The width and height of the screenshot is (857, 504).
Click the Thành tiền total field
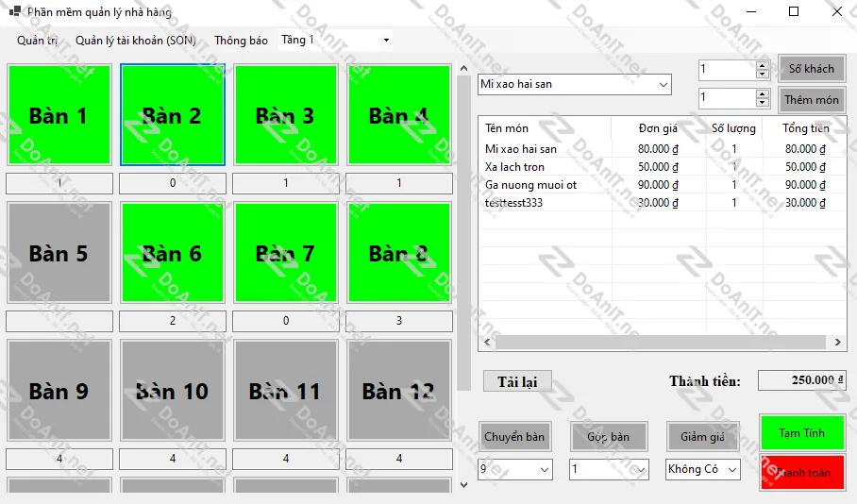pyautogui.click(x=801, y=380)
